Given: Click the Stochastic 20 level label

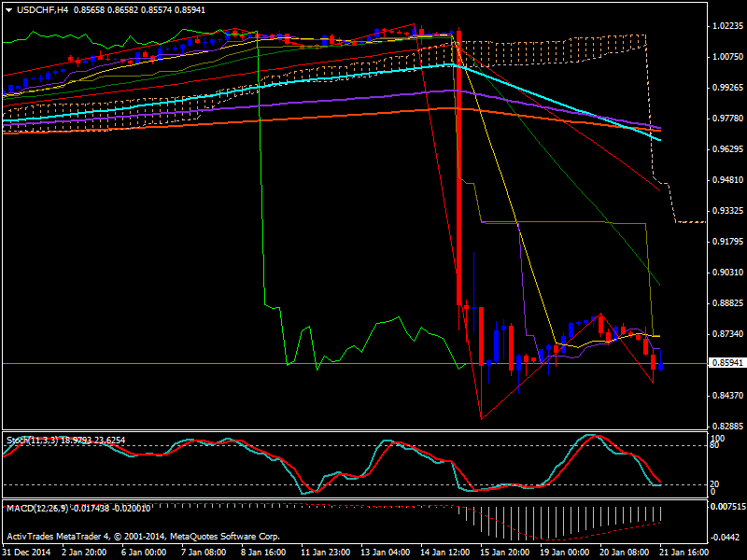Looking at the screenshot, I should [x=714, y=484].
